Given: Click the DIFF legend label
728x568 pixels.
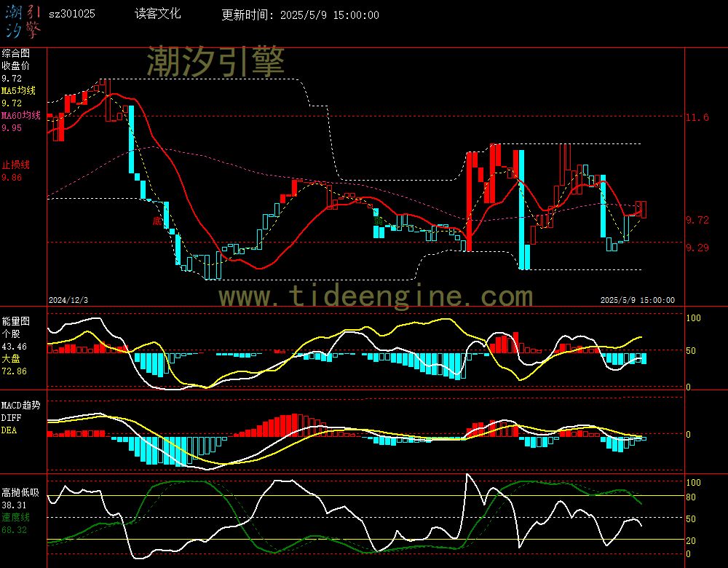Looking at the screenshot, I should (x=11, y=417).
